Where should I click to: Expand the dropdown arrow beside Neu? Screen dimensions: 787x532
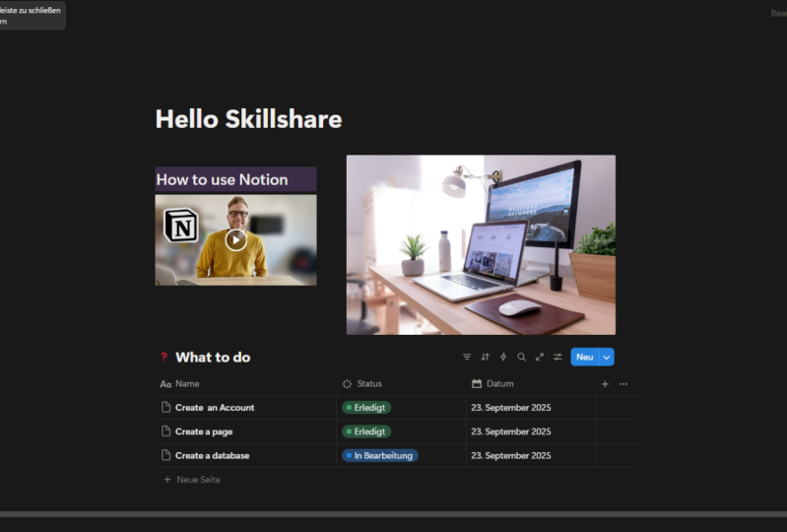coord(607,357)
